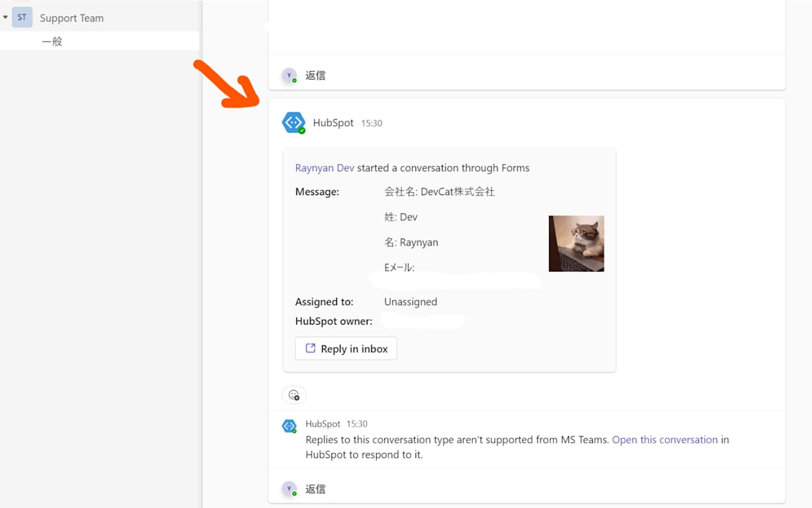812x508 pixels.
Task: Select the text 名: Raynyan
Action: pos(411,242)
